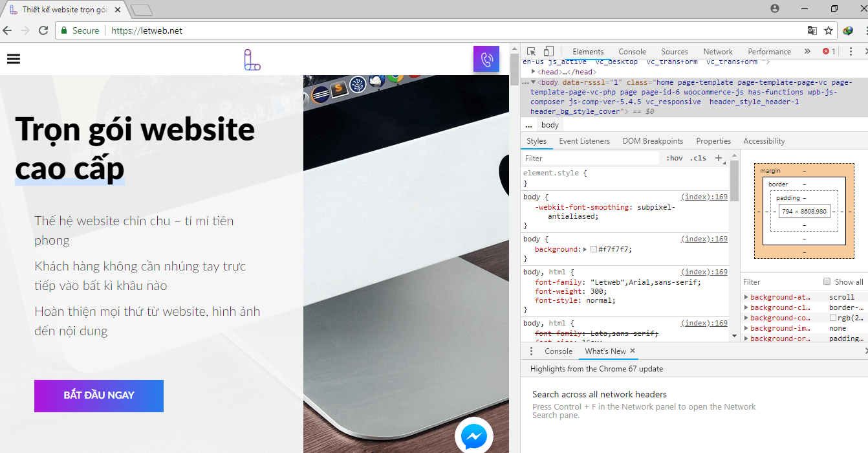Switch to the Elements panel tab

pos(588,52)
